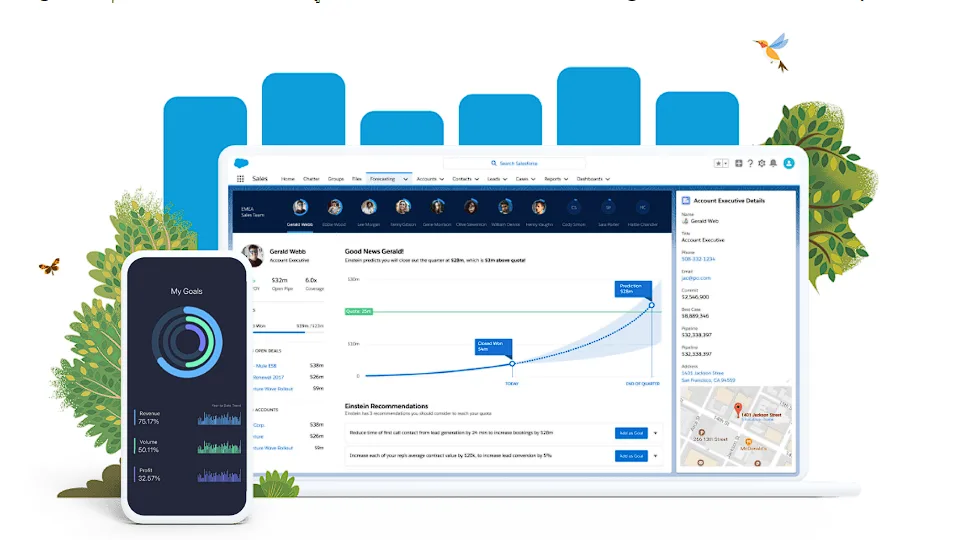Open the notifications bell icon
The image size is (975, 540).
773,163
